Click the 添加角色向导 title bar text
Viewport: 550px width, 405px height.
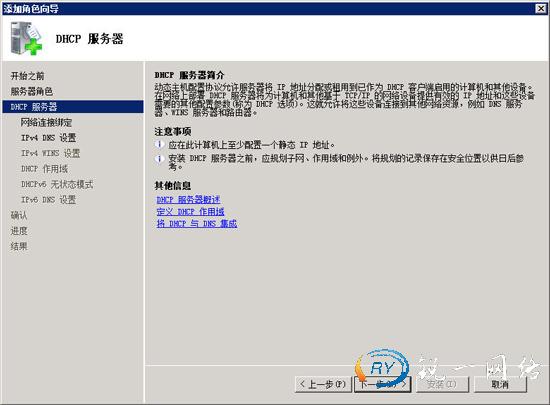click(31, 9)
